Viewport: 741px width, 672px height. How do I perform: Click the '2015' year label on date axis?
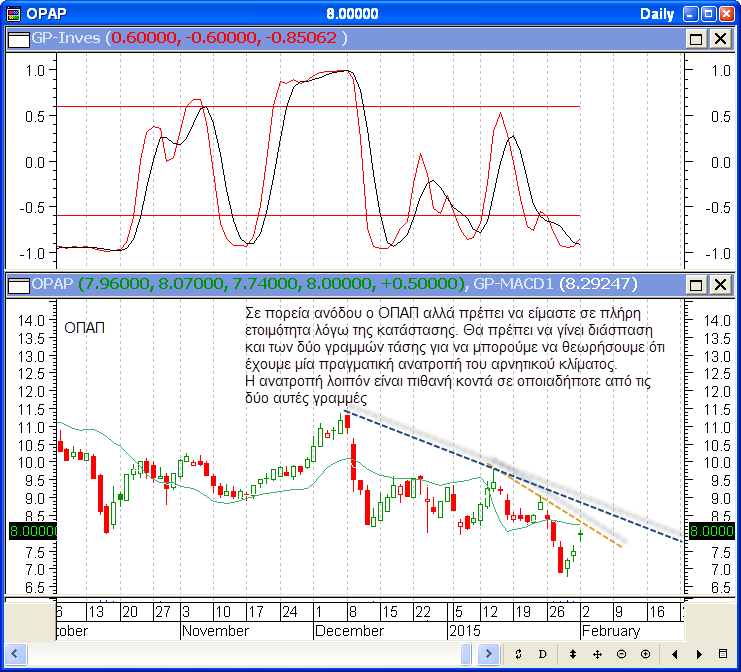coord(465,631)
